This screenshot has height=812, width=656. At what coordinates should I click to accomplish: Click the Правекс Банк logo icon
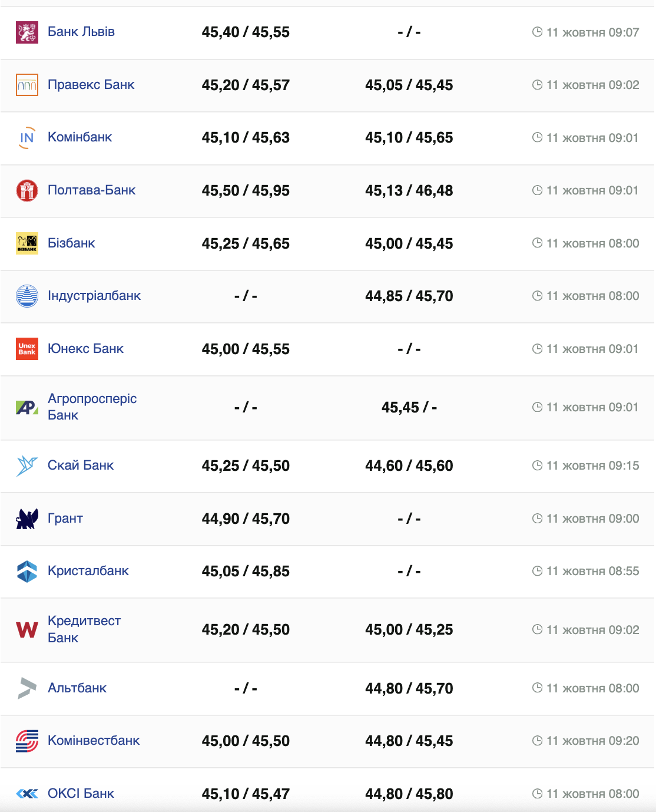tap(27, 85)
